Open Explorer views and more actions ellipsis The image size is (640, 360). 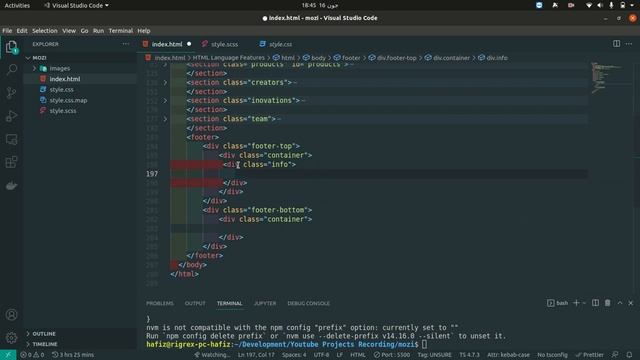pyautogui.click(x=126, y=44)
